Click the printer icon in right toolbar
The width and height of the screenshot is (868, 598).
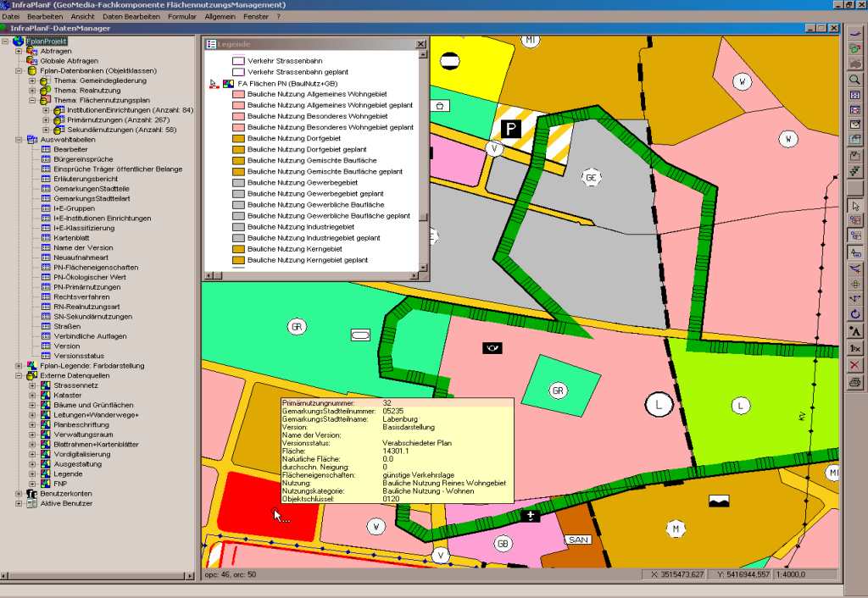pyautogui.click(x=854, y=382)
